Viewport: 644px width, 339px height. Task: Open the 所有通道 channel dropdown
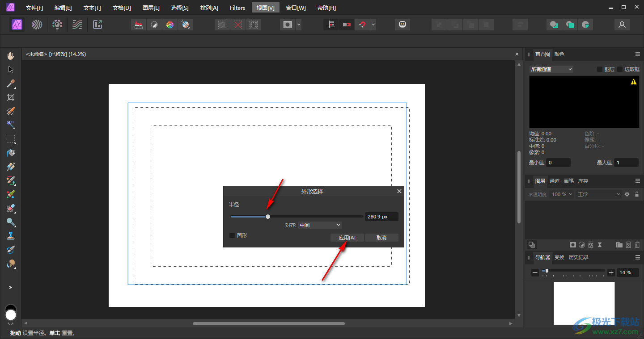pyautogui.click(x=551, y=69)
